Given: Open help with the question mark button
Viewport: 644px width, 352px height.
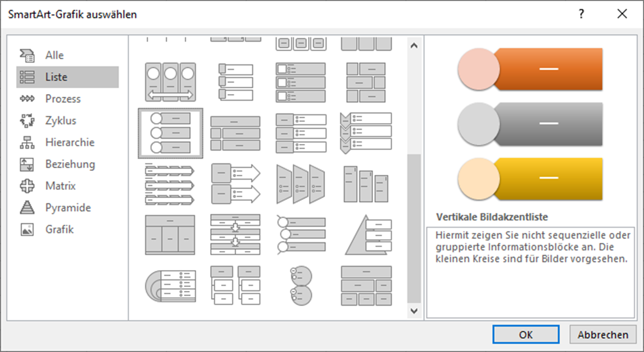Looking at the screenshot, I should click(581, 15).
